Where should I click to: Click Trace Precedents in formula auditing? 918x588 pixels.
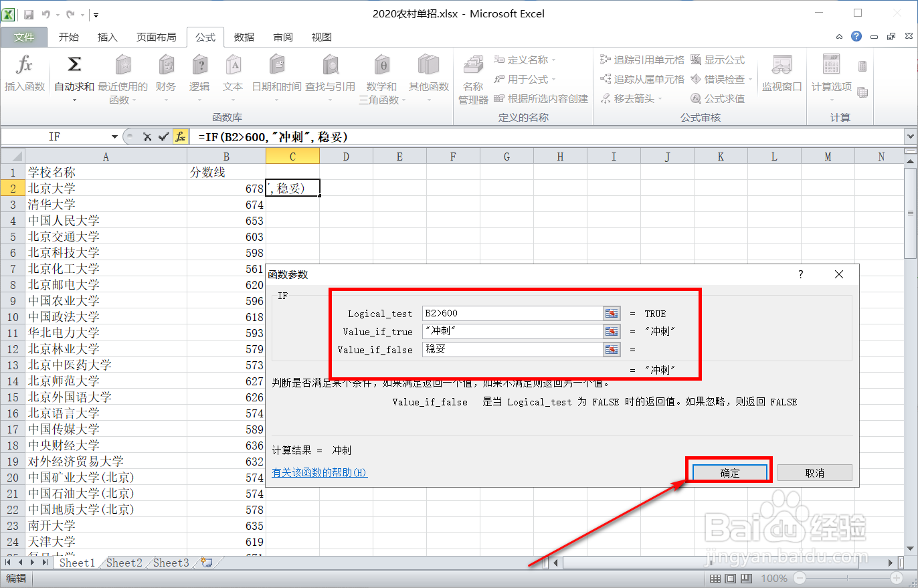tap(642, 60)
